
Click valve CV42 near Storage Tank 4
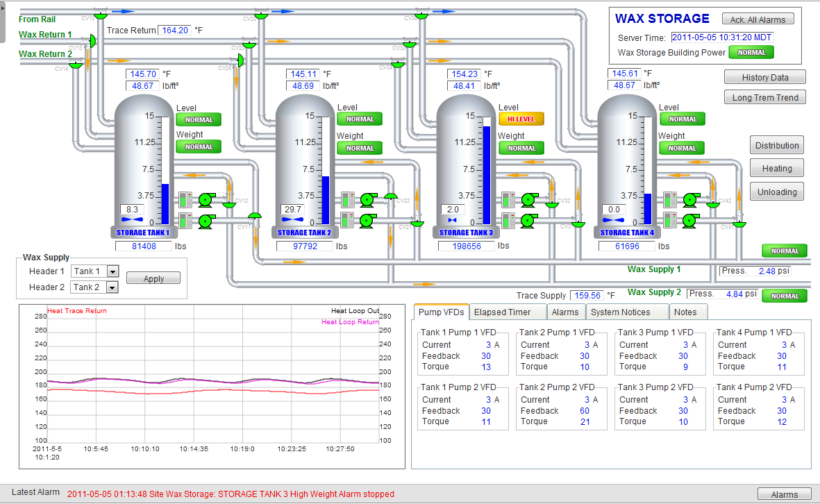tap(713, 203)
